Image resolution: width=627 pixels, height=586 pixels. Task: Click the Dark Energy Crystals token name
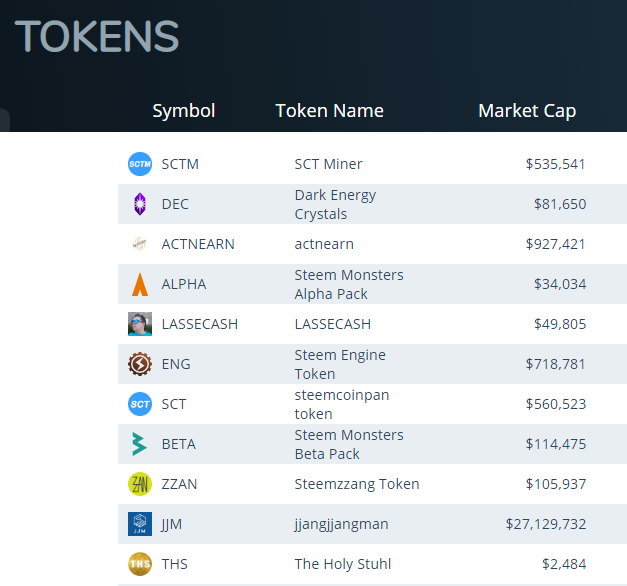(335, 204)
